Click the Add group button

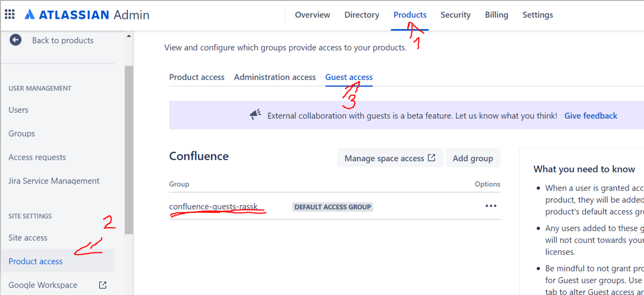pos(473,157)
